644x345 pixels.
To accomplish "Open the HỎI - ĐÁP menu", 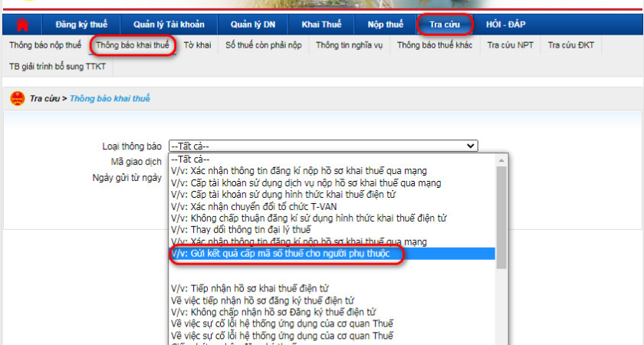I will point(506,25).
